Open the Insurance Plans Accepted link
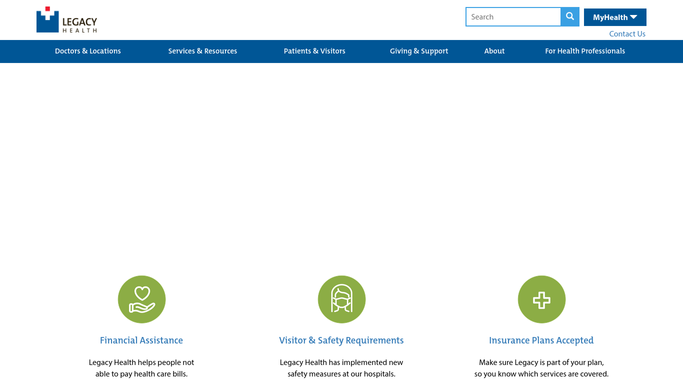Viewport: 683px width, 384px height. click(541, 340)
